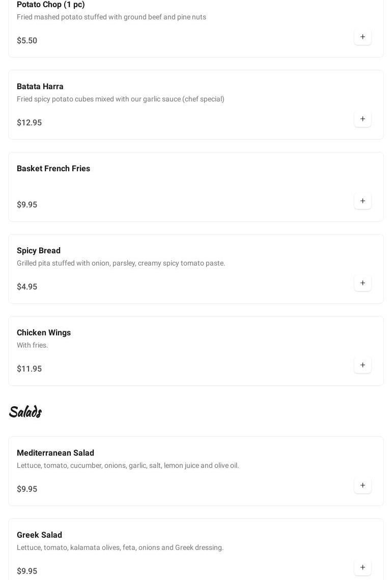
Task: Click the $4.95 Spicy Bread price
Action: [27, 287]
